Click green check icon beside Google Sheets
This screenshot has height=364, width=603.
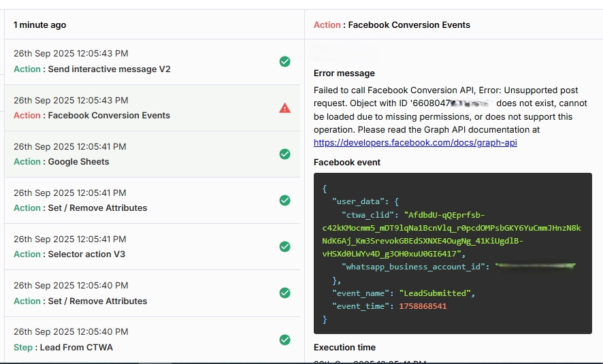click(285, 154)
